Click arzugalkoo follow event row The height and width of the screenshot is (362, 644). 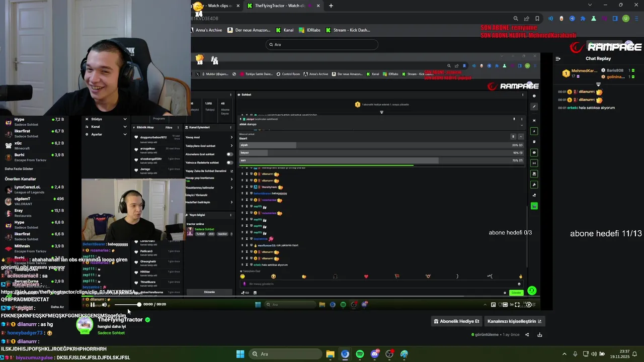157,150
